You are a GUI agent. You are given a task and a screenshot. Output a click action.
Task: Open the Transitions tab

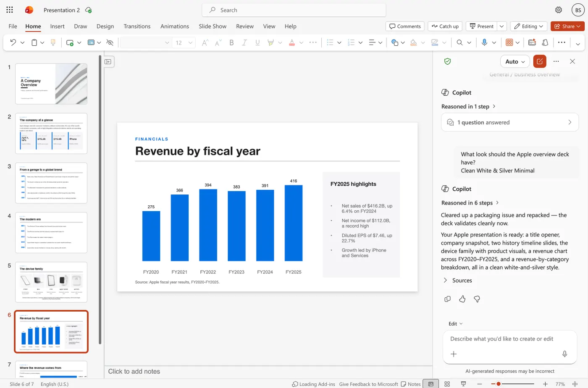(137, 26)
